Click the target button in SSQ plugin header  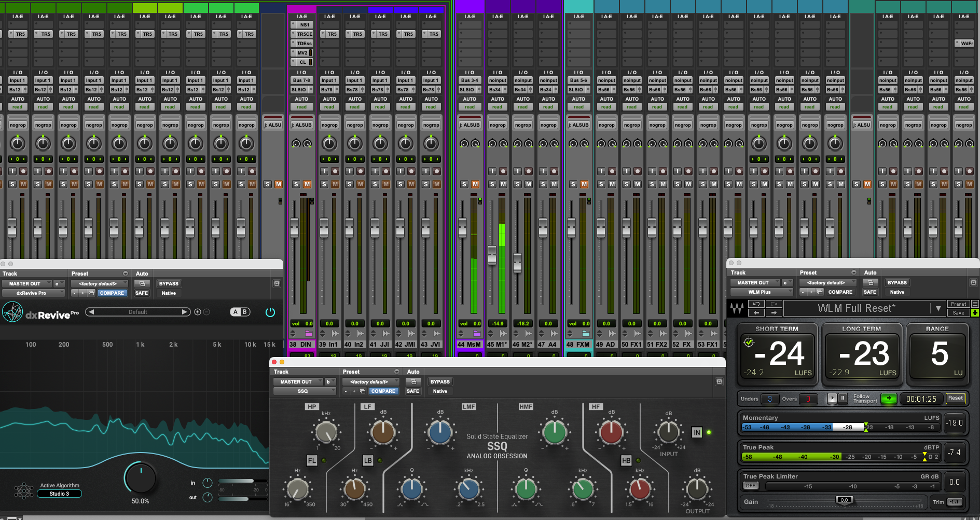click(x=719, y=381)
